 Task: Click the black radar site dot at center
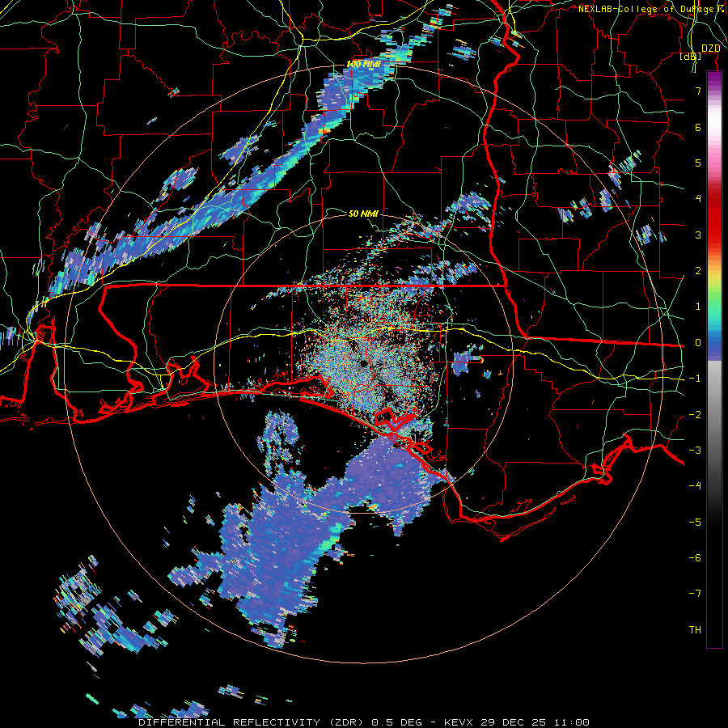363,363
